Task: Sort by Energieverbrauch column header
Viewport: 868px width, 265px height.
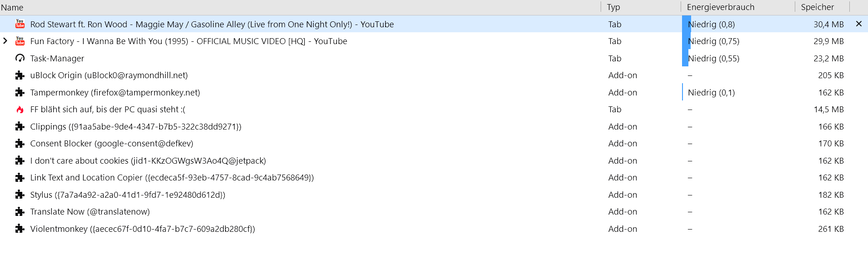Action: point(720,7)
